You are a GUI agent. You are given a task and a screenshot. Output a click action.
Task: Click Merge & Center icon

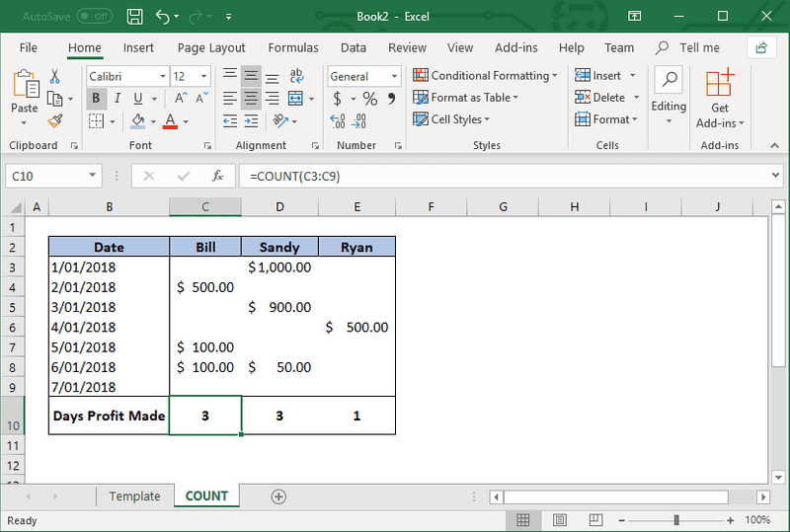(x=295, y=99)
